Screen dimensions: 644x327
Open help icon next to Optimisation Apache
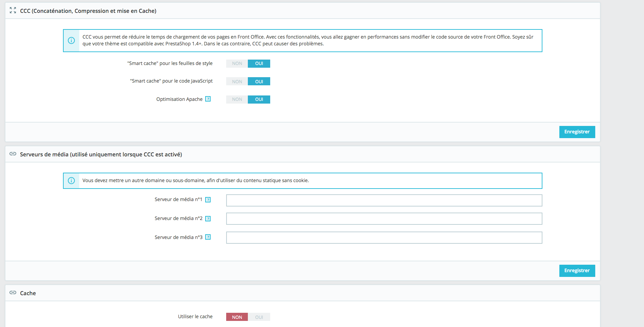coord(208,99)
